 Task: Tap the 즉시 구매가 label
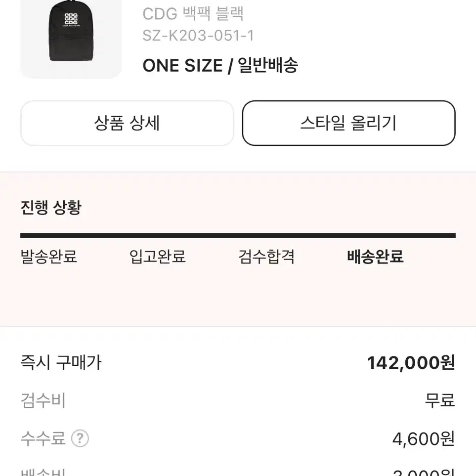pyautogui.click(x=61, y=362)
